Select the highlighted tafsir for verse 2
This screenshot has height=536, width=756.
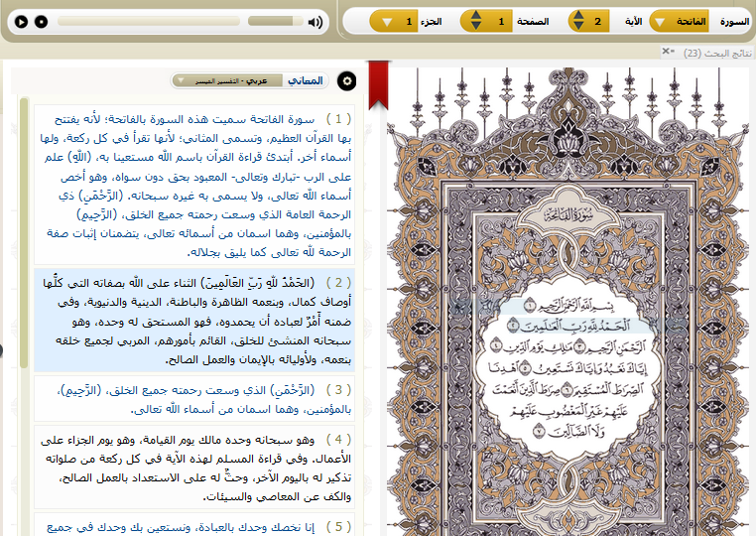[194, 320]
